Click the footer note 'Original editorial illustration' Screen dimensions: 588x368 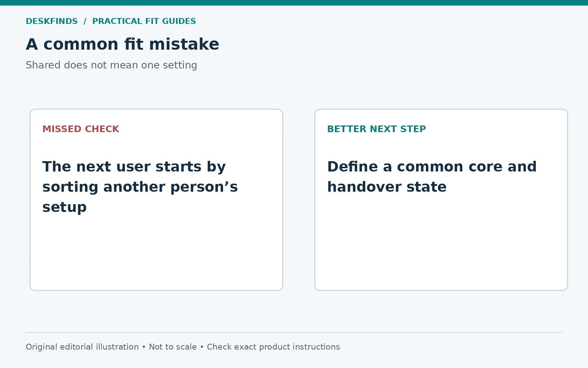[x=82, y=347]
